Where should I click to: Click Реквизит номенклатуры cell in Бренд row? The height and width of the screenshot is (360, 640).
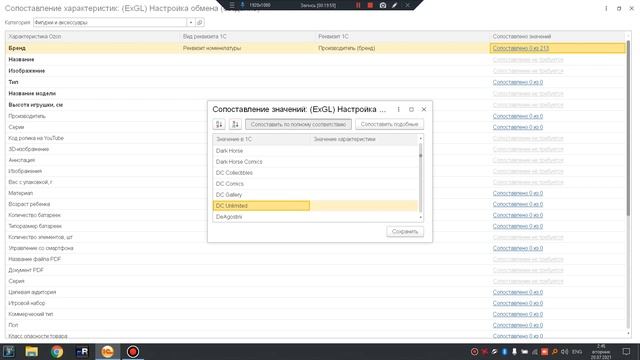247,48
